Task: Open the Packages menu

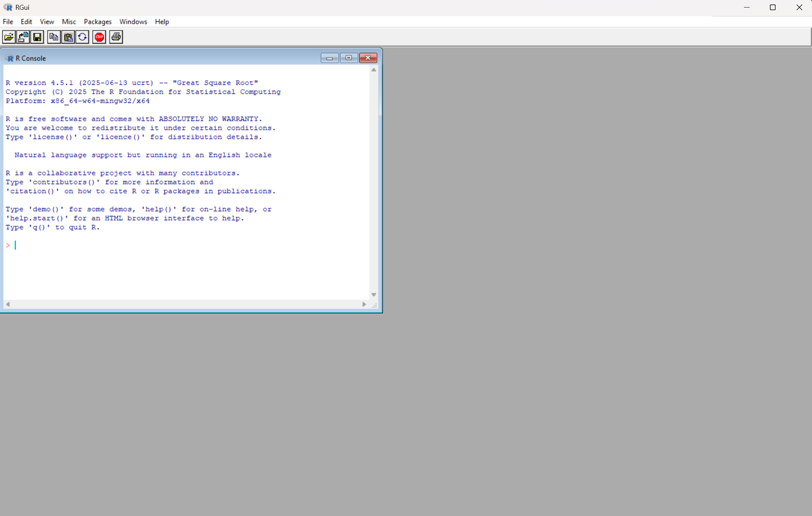Action: coord(98,21)
